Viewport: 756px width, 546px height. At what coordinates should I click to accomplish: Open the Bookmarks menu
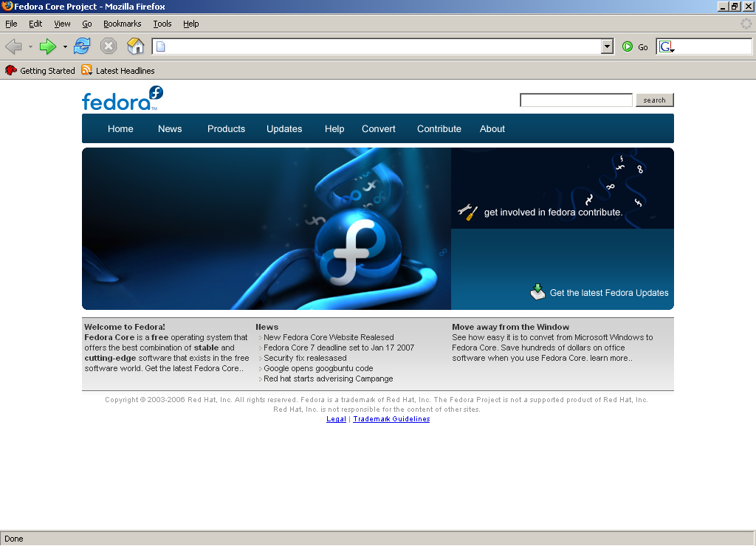[122, 24]
